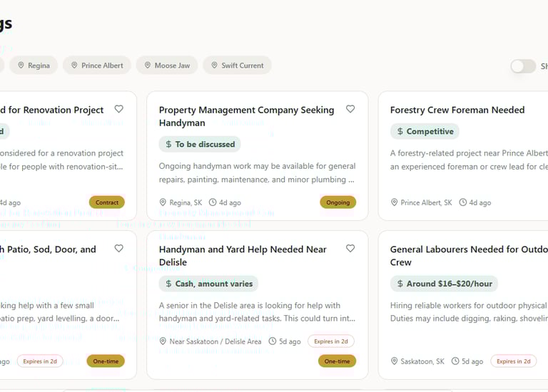
Task: Click the Prince Albert chip pin icon
Action: (74, 66)
